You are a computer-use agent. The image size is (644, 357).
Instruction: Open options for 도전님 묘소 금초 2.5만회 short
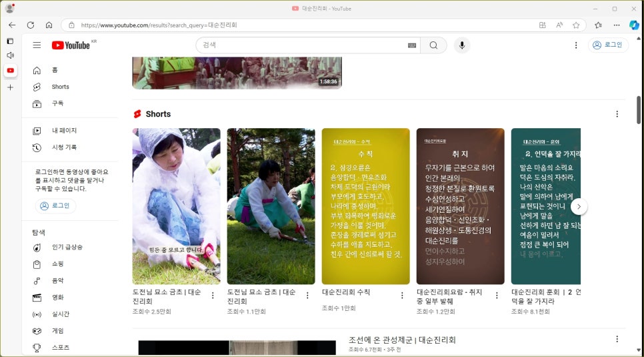[x=213, y=296]
